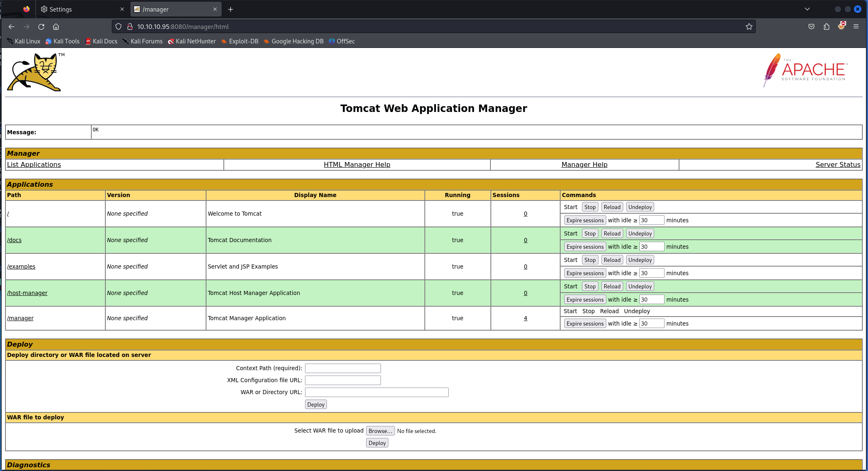Viewport: 868px width, 471px height.
Task: Bookmark page with the star icon
Action: point(749,27)
